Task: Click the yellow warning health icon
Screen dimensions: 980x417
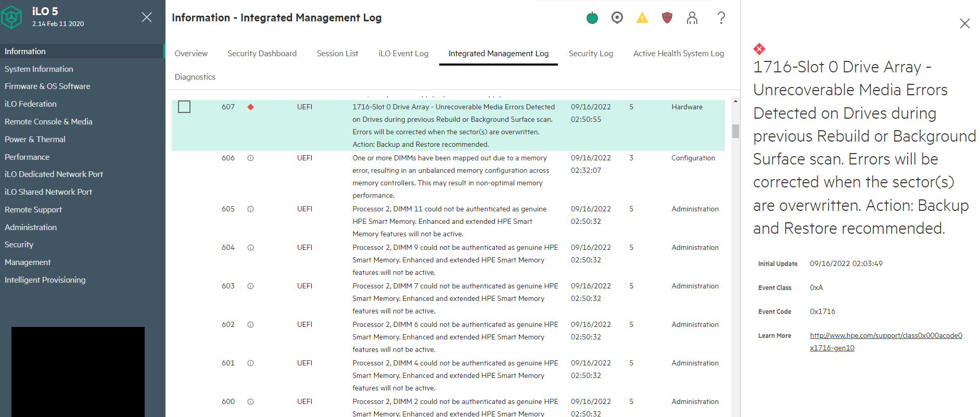Action: 642,18
